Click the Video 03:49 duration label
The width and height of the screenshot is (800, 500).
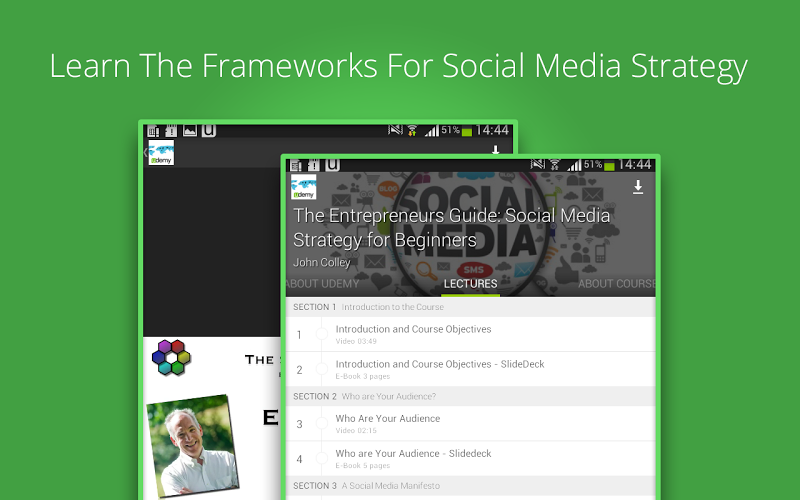click(356, 341)
